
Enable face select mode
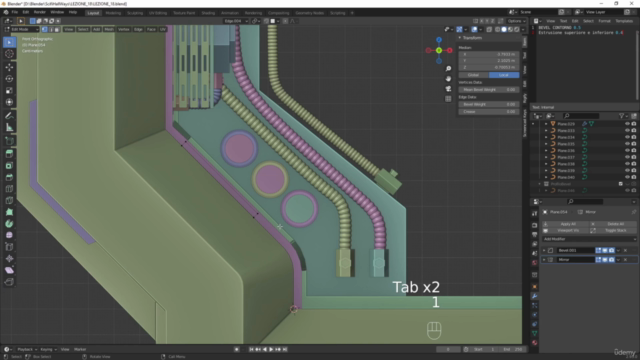click(57, 29)
